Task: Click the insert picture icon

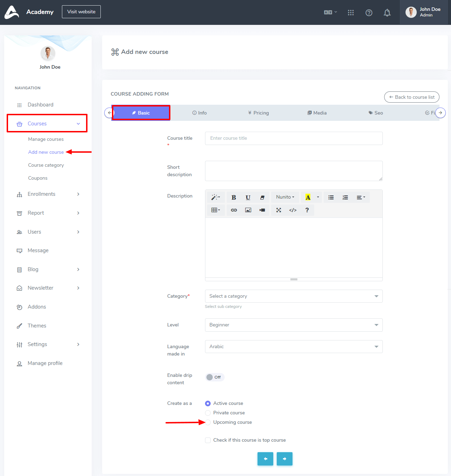Action: tap(248, 210)
